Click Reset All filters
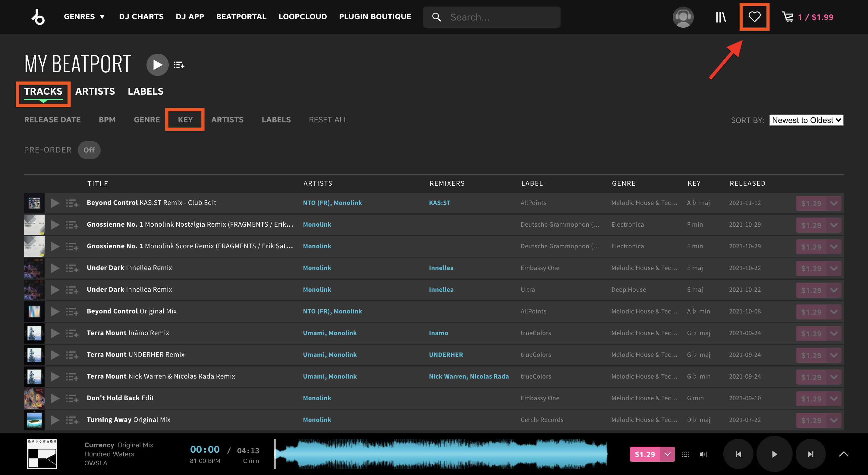 click(x=328, y=120)
